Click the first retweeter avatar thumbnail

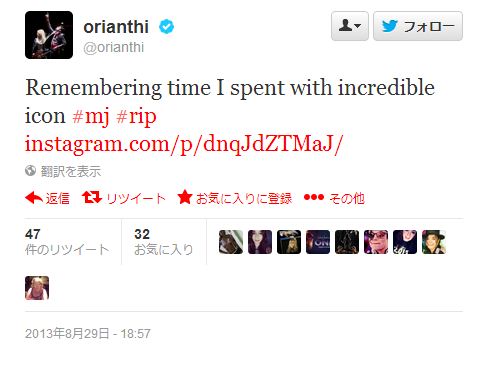[231, 242]
